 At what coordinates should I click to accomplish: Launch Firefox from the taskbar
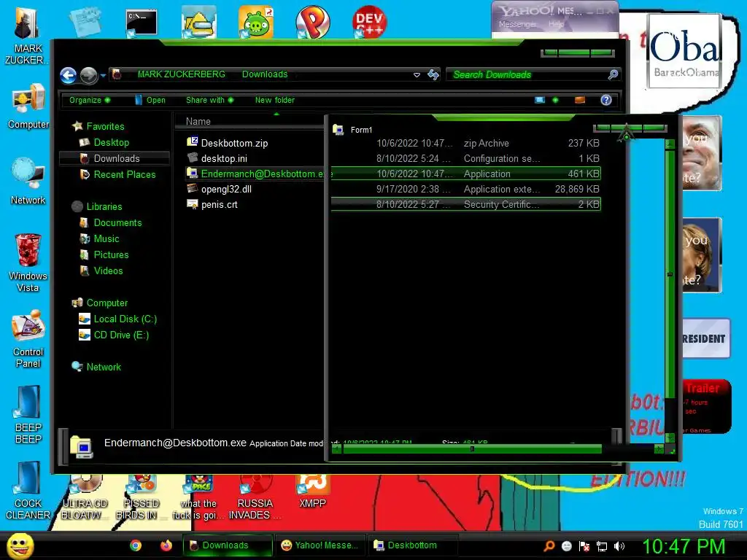tap(166, 545)
